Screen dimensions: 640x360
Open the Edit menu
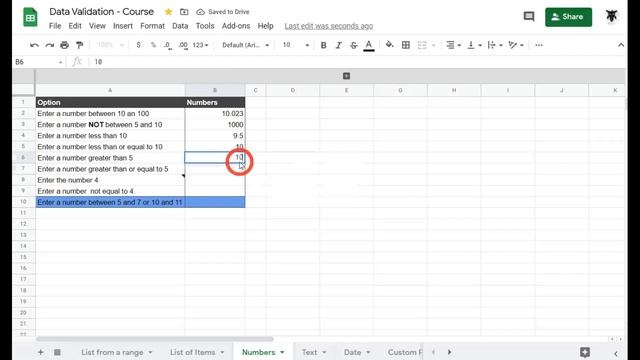pos(75,26)
